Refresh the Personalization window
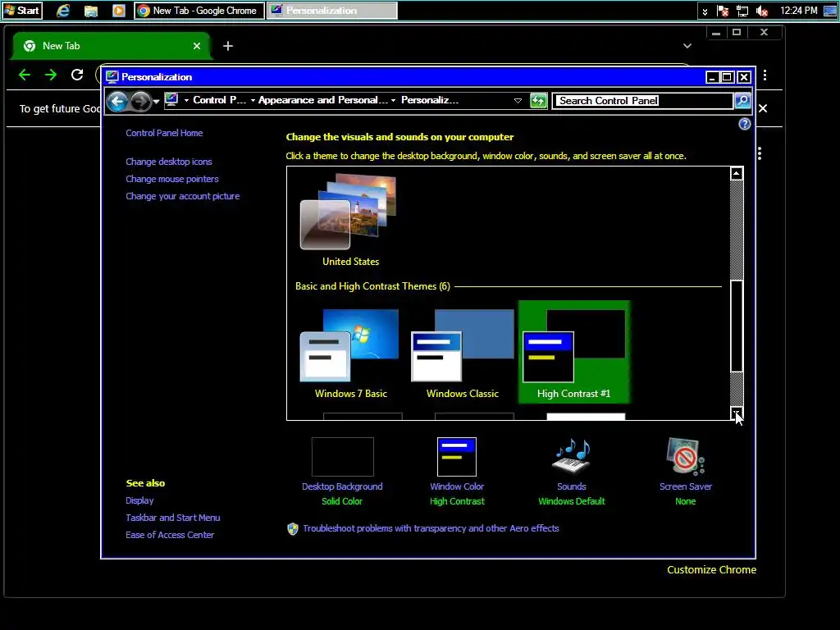 click(x=538, y=101)
